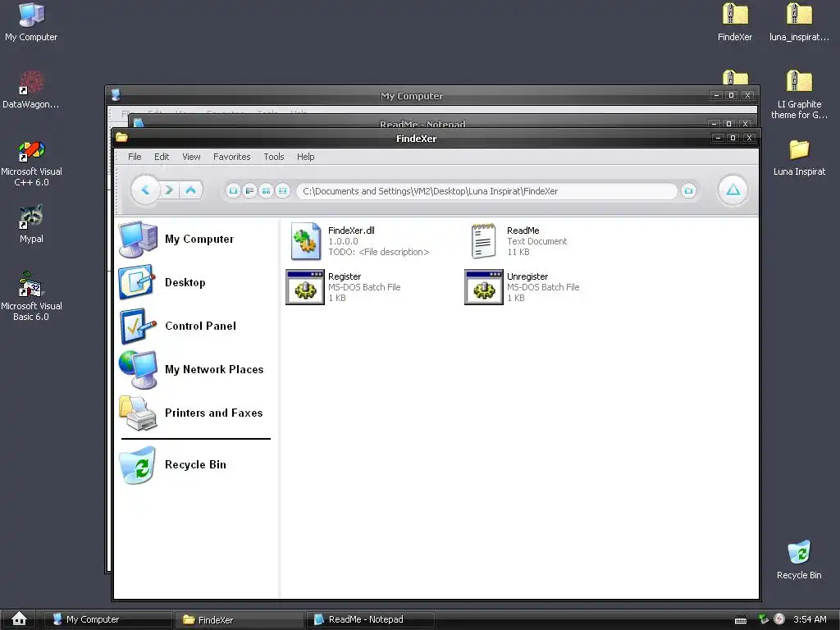Select Luna Inspirat folder on desktop
Screen dimensions: 840x630
(799, 157)
